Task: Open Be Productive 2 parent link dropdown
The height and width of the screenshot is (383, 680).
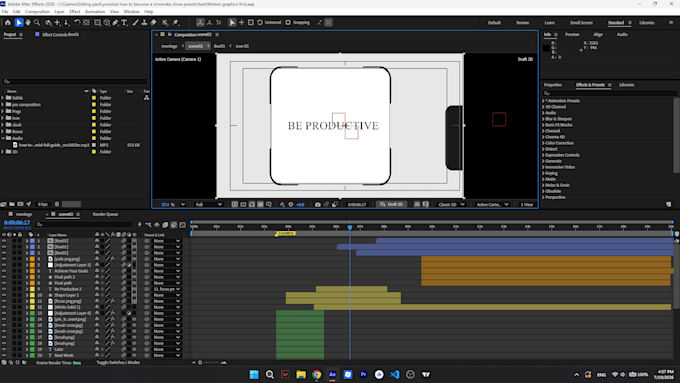Action: click(167, 289)
